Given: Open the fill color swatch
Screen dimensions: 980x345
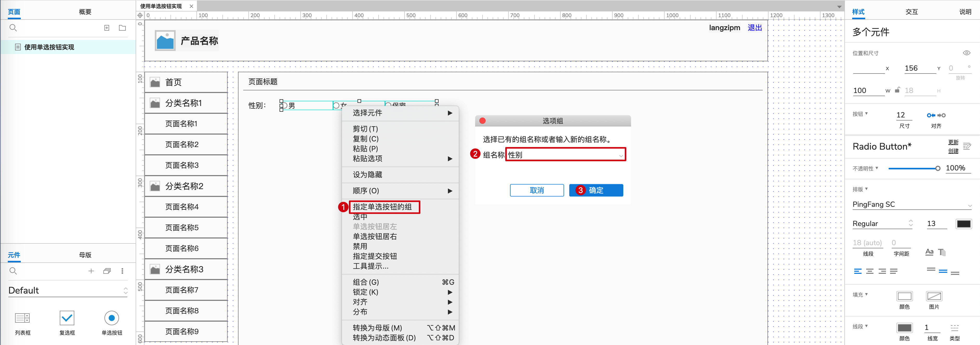Looking at the screenshot, I should pyautogui.click(x=904, y=296).
